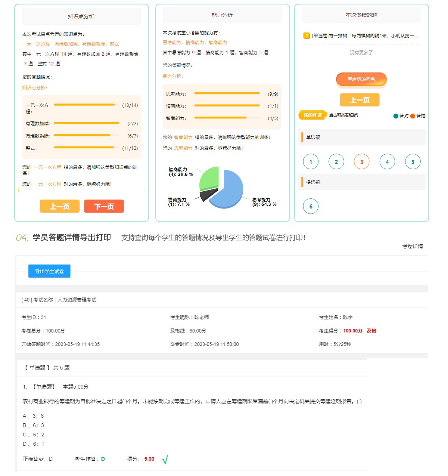
Task: Click 查看我的考卷 button
Action: (x=361, y=79)
